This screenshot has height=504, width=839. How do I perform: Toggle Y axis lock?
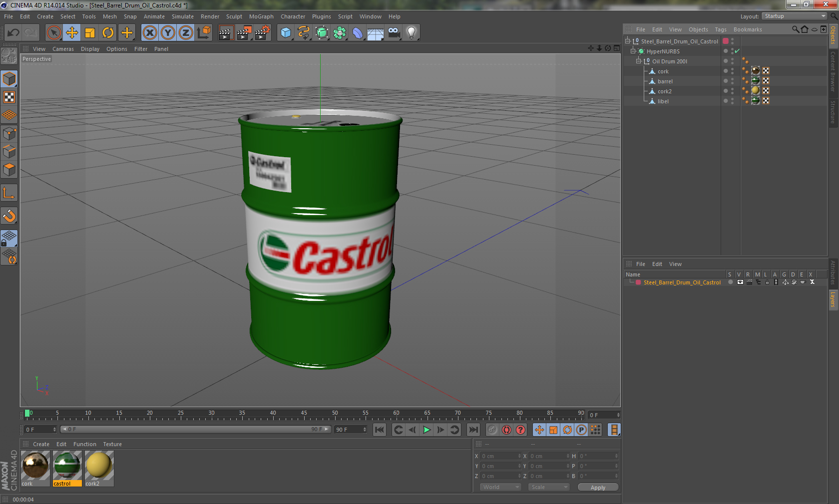pos(168,33)
